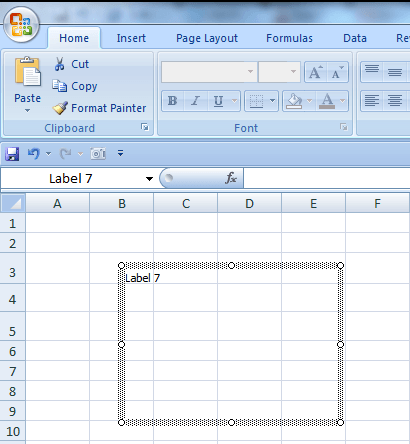Open the Fill Color bucket swatch

point(294,101)
